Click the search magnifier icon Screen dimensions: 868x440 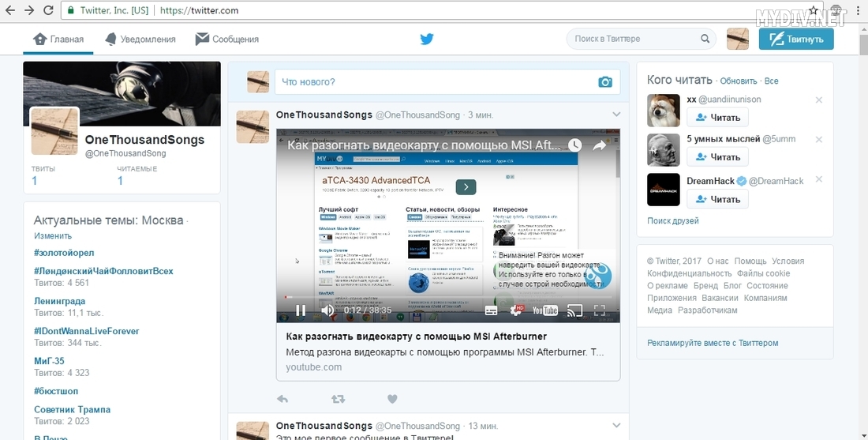(x=705, y=39)
